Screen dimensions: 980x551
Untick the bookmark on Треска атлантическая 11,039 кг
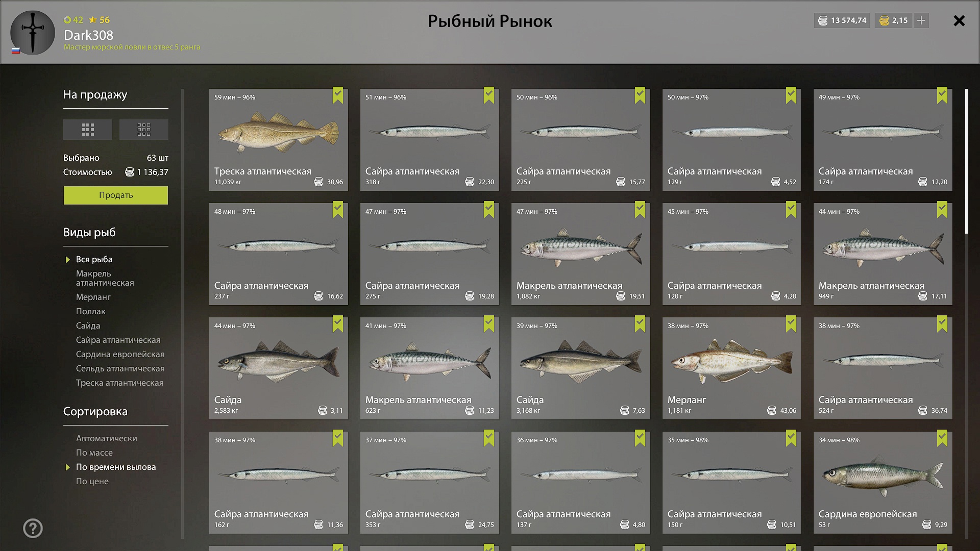338,95
